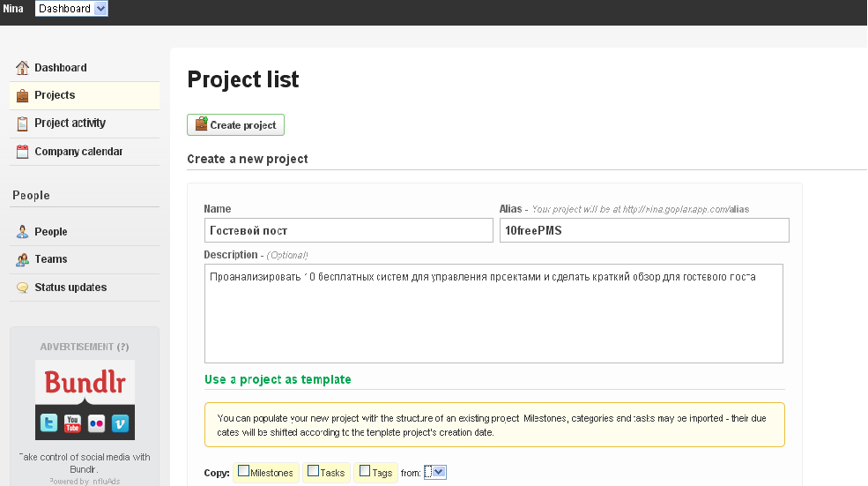The image size is (868, 486).
Task: Click the Dashboard house icon
Action: [22, 68]
